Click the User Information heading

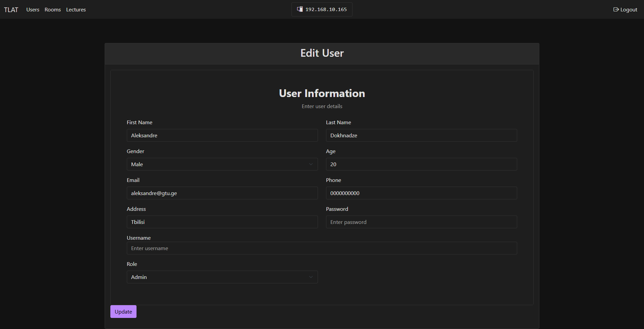click(x=322, y=93)
